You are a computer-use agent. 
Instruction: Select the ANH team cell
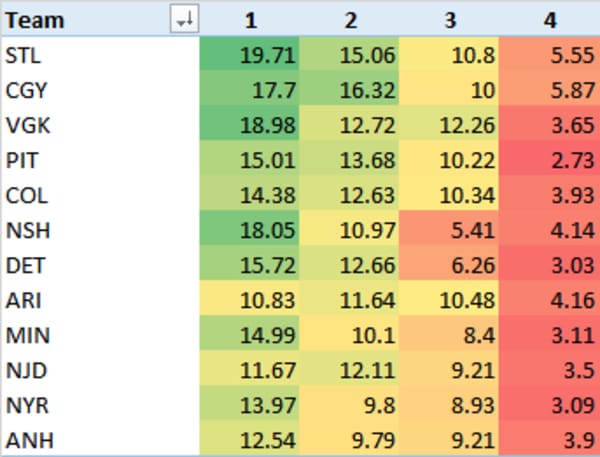pyautogui.click(x=100, y=439)
